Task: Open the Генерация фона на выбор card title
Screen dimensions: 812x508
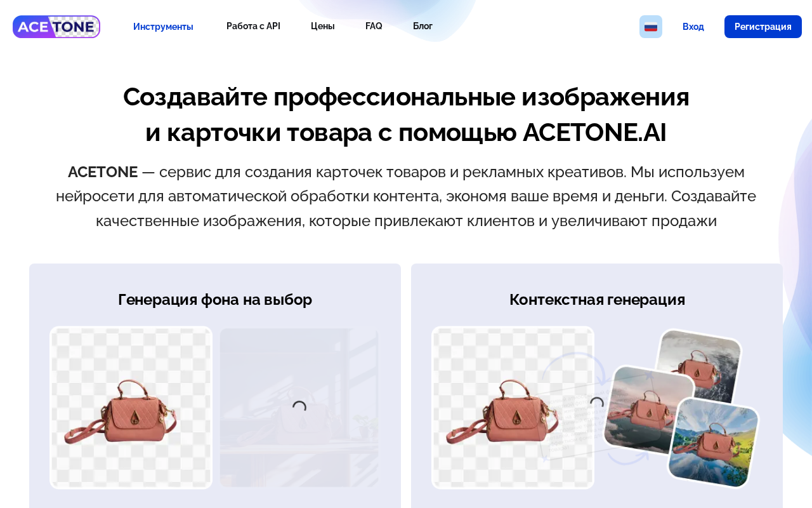Action: point(215,299)
